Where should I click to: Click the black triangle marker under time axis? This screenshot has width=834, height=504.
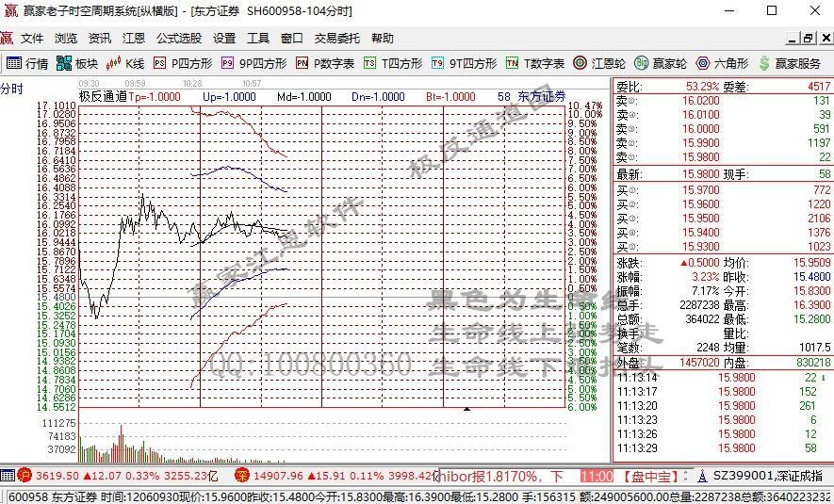pyautogui.click(x=466, y=409)
